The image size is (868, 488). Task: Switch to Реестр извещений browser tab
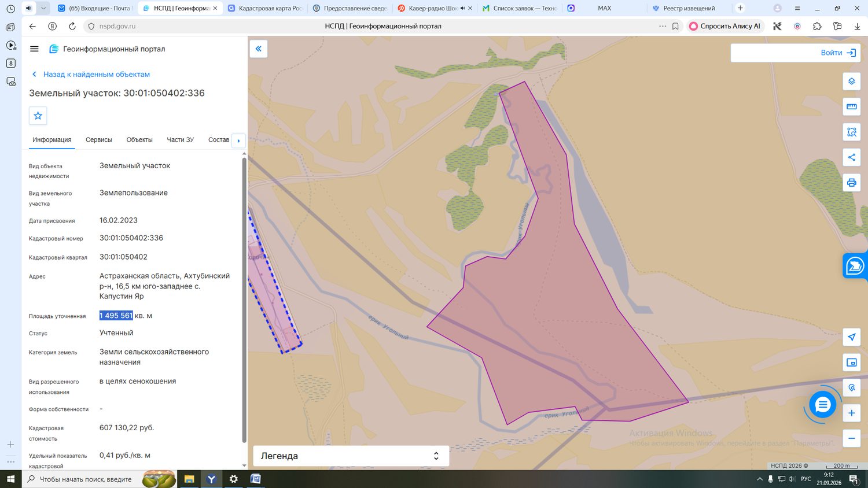[x=688, y=8]
